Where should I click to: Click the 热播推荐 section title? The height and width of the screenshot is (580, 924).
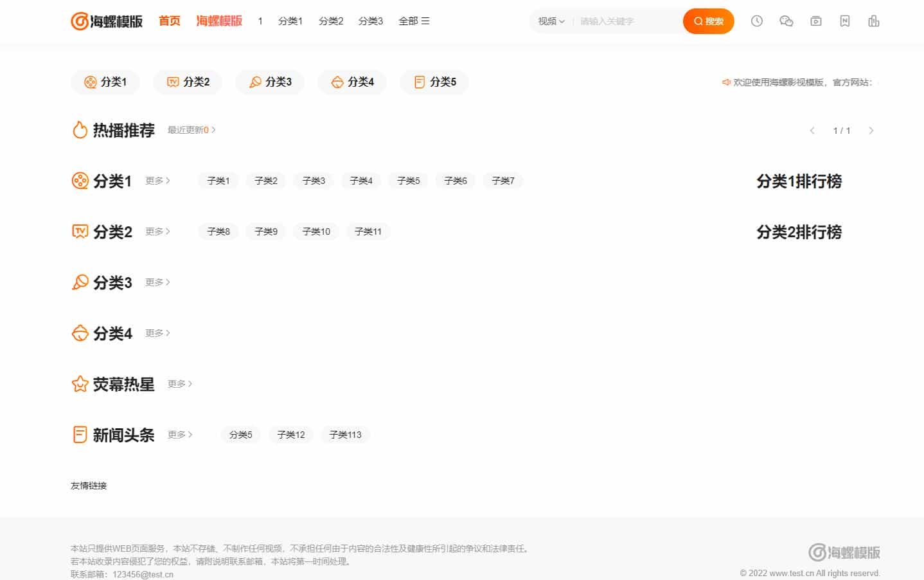pos(124,131)
